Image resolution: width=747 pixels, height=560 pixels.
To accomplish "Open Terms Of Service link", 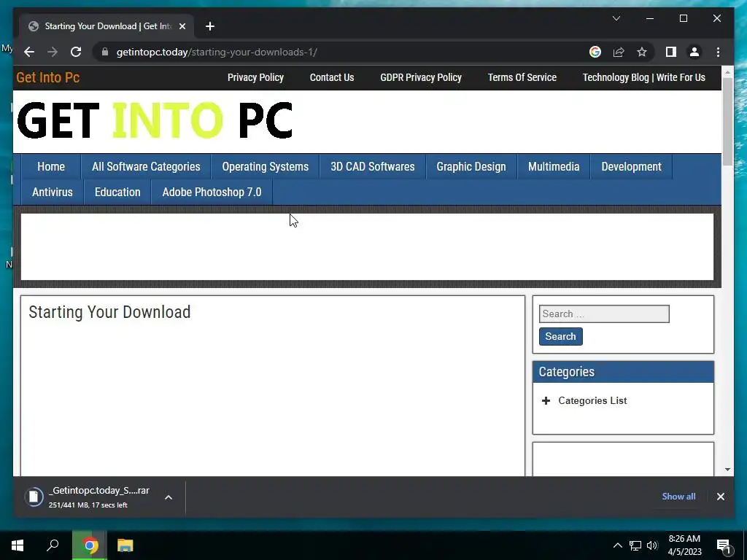I will pos(522,77).
